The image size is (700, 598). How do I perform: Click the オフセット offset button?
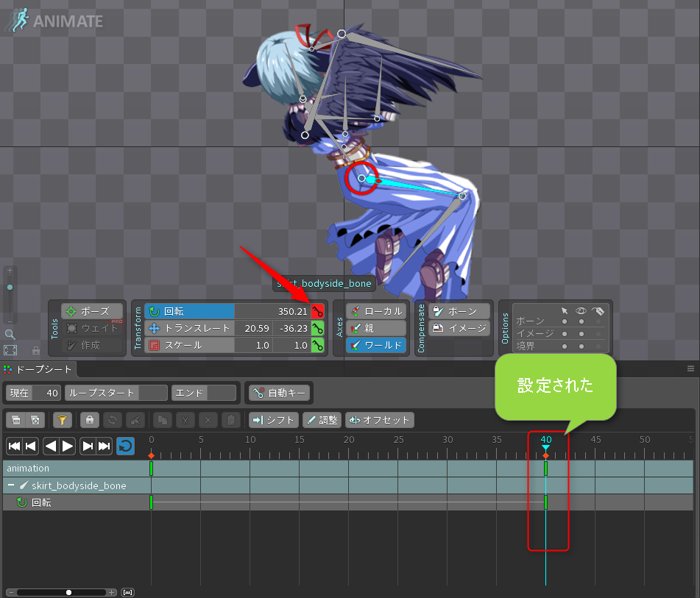click(380, 420)
